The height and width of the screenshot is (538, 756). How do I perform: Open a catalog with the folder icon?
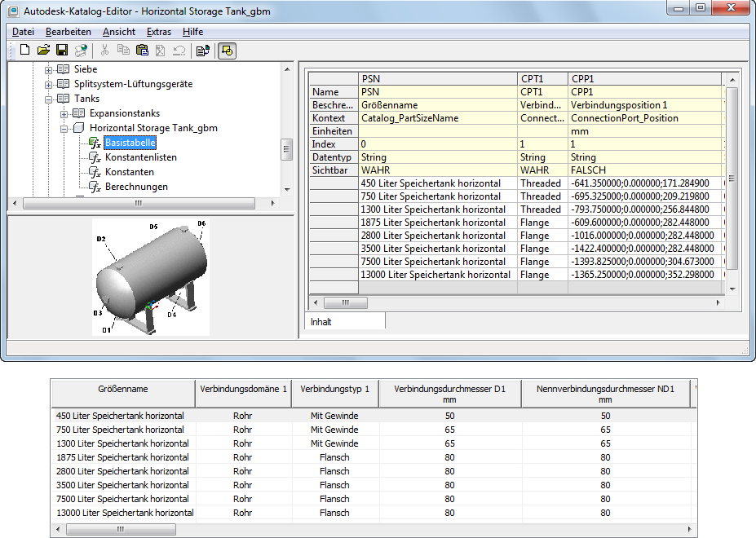coord(43,50)
